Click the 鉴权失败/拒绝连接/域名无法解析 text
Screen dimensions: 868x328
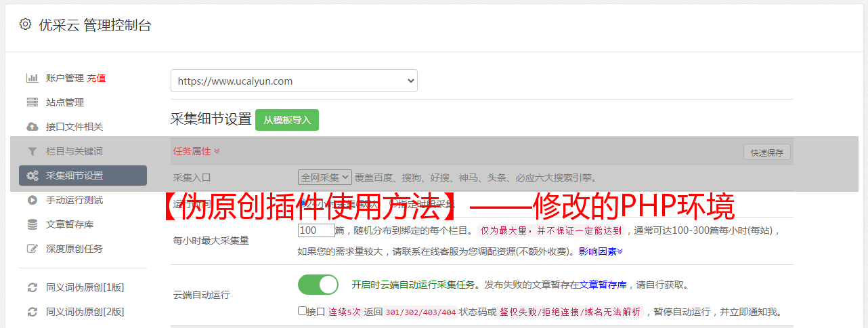tap(570, 312)
